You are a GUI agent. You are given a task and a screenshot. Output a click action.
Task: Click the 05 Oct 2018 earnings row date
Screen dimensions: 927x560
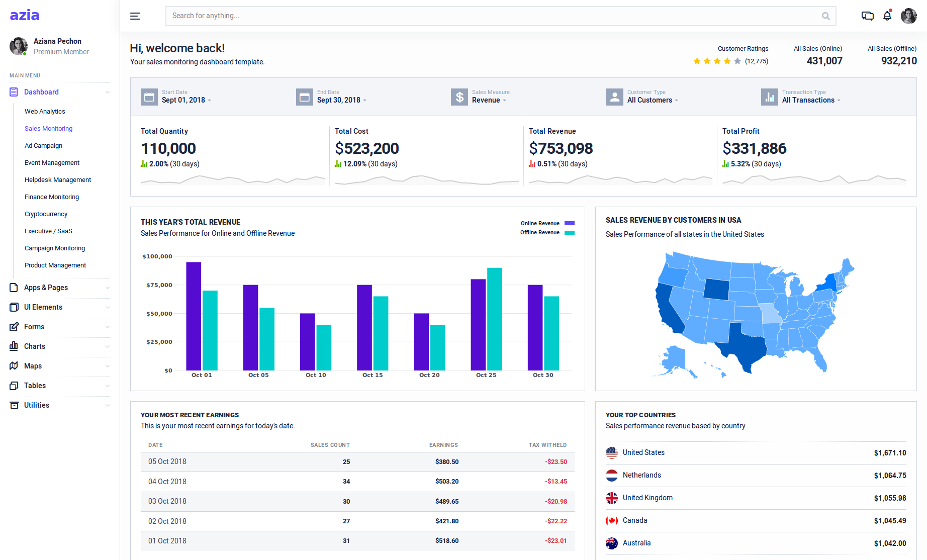click(167, 461)
